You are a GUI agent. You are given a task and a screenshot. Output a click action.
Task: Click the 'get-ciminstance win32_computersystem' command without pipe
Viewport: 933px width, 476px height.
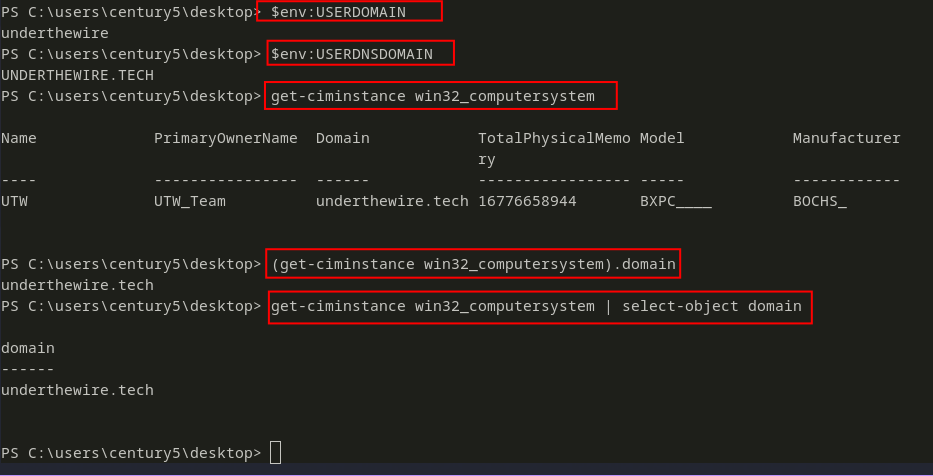click(433, 96)
